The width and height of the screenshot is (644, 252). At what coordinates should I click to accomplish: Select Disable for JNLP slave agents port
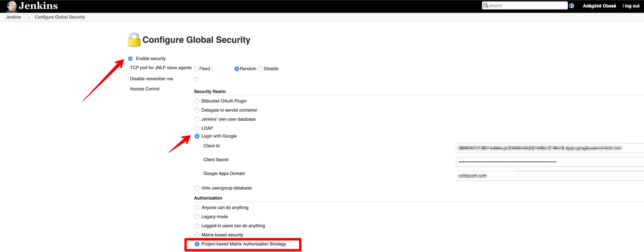point(261,69)
